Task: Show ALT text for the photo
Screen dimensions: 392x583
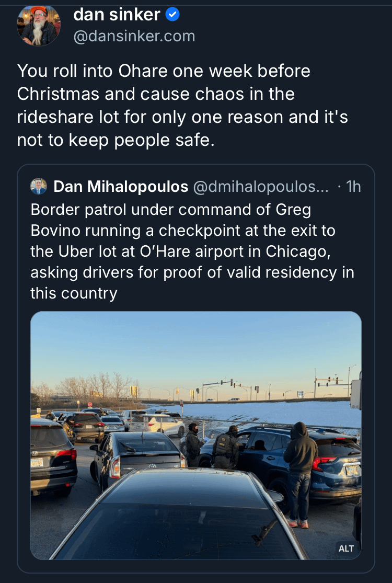Action: 346,548
